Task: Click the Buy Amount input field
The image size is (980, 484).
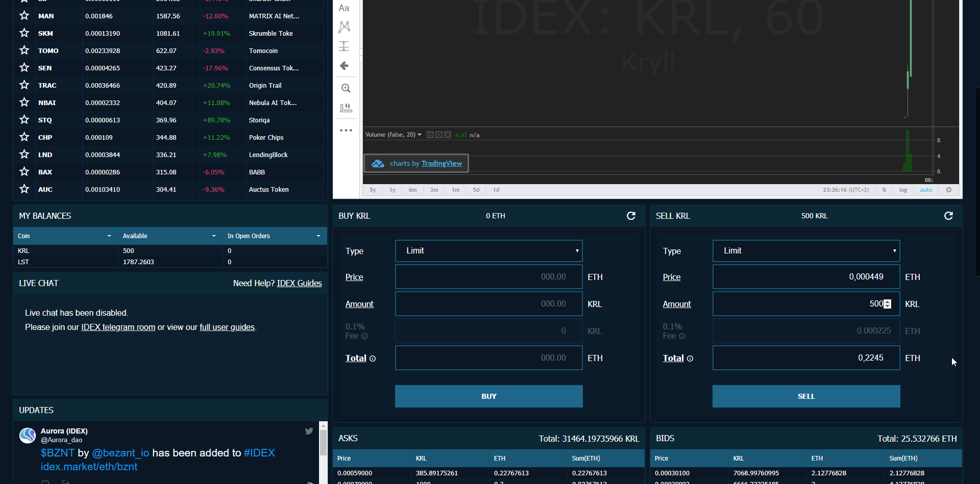Action: point(488,304)
